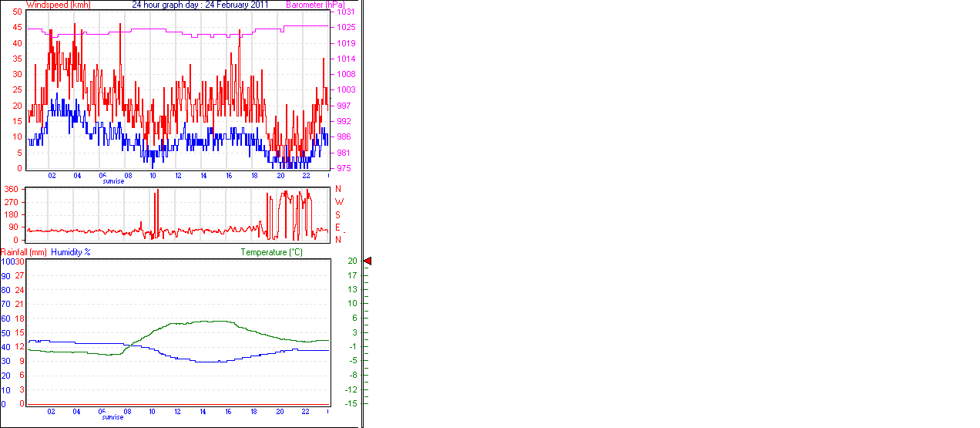Click the Humidity % legend label
Viewport: 980px width, 428px height.
pyautogui.click(x=71, y=252)
